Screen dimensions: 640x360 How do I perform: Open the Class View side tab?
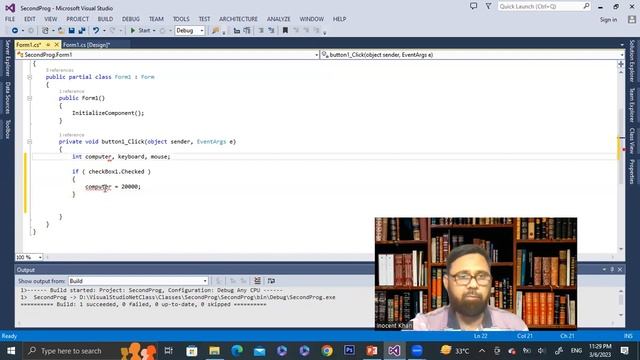tap(632, 141)
